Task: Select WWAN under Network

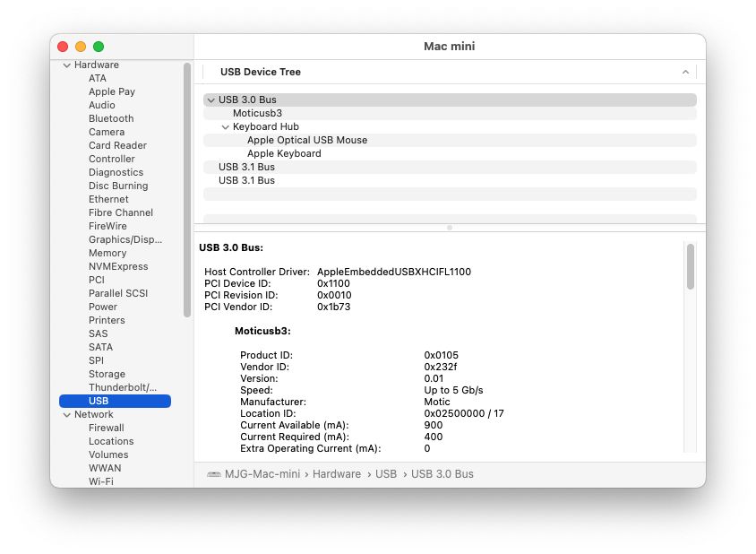Action: pos(105,469)
